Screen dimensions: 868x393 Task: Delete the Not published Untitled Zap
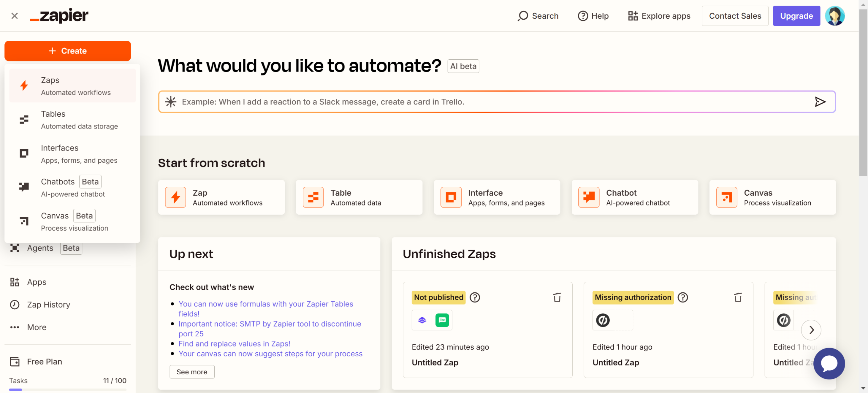[557, 297]
